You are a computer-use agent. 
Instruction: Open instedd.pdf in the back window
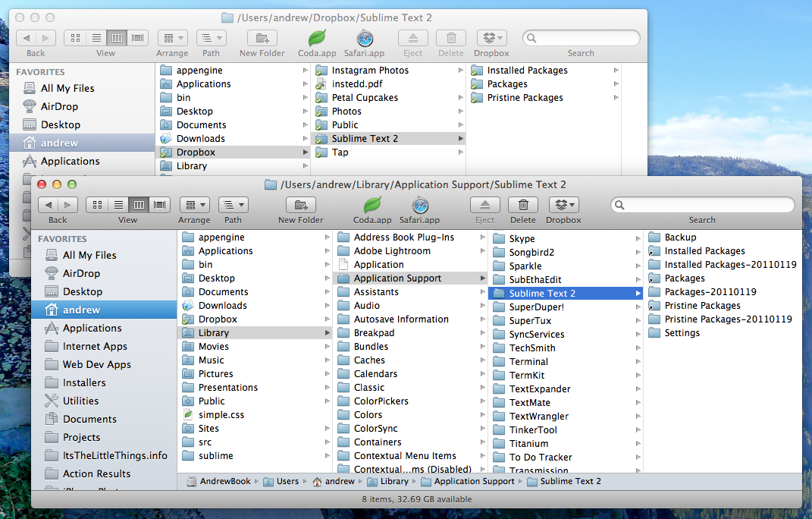tap(357, 84)
